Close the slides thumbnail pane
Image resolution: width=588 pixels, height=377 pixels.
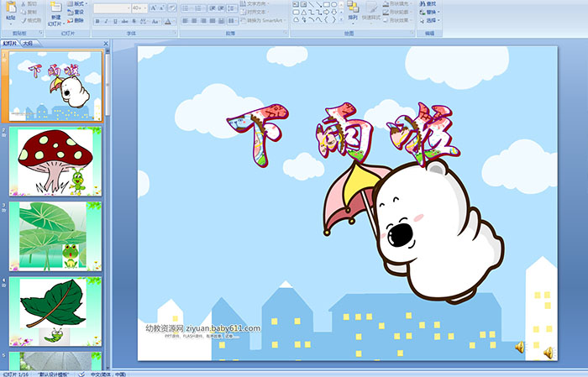click(106, 44)
